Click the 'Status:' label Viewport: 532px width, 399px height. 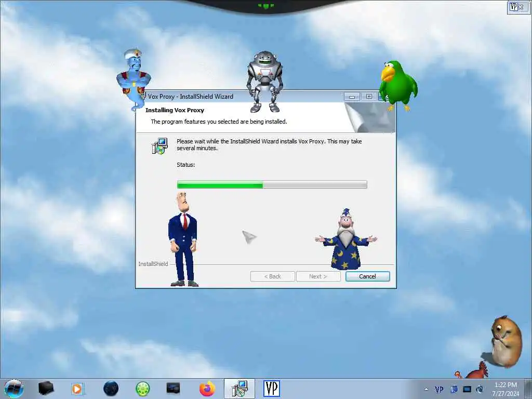pyautogui.click(x=185, y=165)
